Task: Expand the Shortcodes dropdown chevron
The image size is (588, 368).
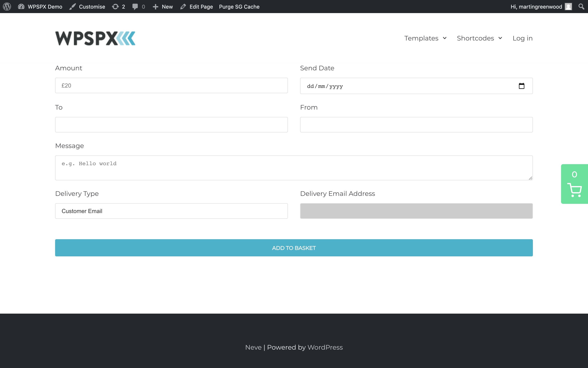Action: pos(500,38)
